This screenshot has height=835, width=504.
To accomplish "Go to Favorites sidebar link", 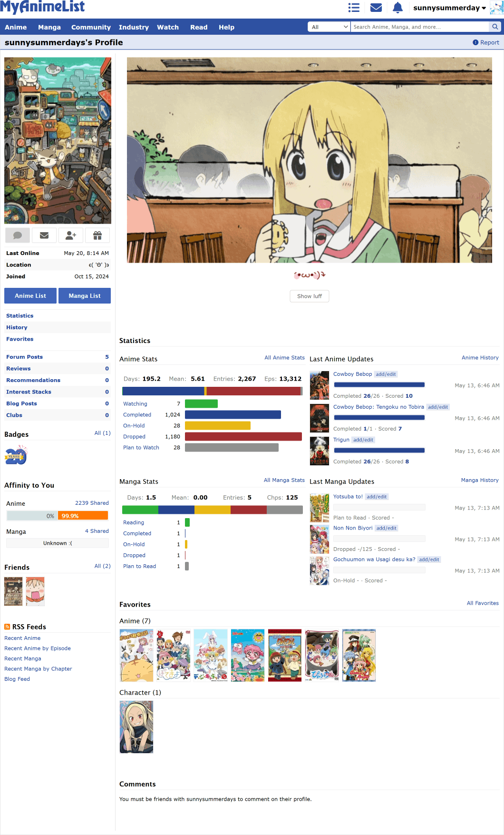I will (x=19, y=339).
